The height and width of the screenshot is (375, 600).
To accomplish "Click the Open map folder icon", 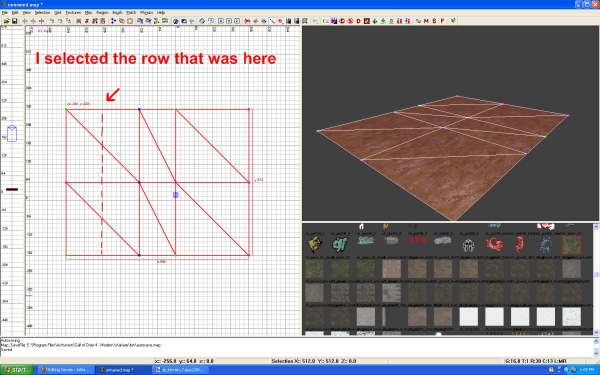I will pos(7,21).
